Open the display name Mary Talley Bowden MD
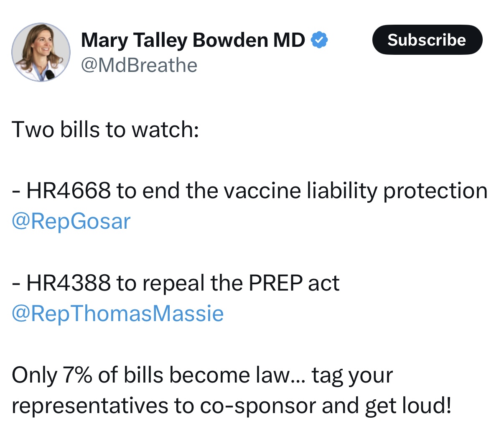 [x=193, y=41]
